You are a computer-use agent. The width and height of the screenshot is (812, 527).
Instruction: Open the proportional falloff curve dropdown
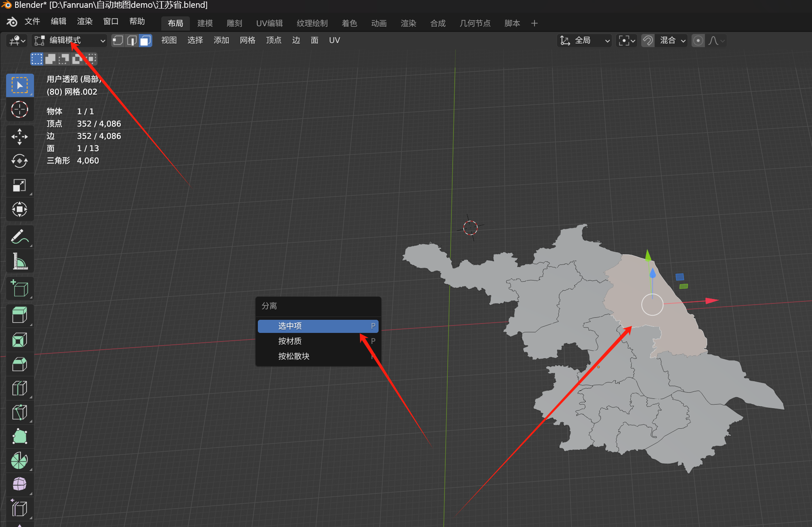point(716,41)
